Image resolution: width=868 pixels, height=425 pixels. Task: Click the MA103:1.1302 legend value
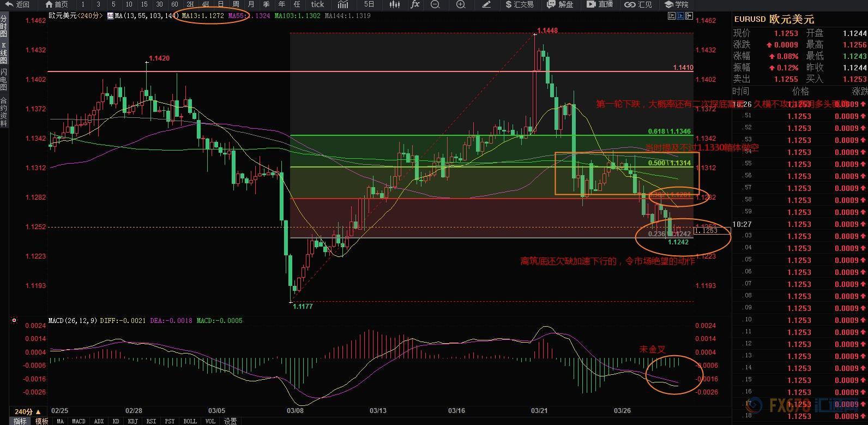point(297,16)
